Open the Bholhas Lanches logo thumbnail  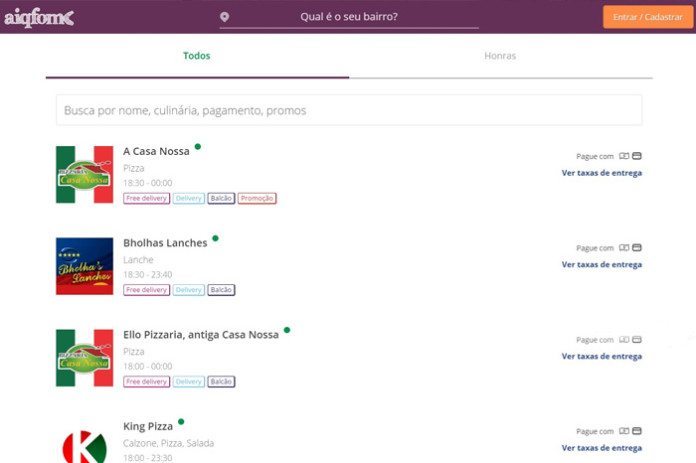pos(84,266)
